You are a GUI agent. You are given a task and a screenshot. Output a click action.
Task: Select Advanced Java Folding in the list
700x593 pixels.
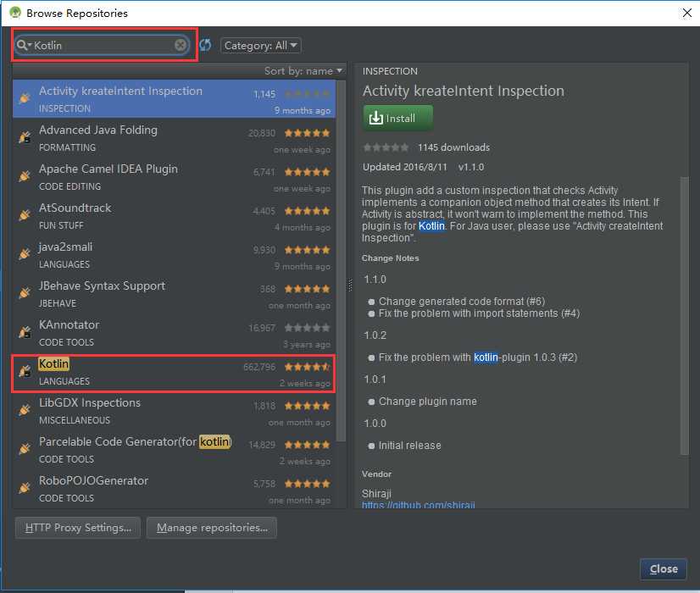[x=174, y=138]
